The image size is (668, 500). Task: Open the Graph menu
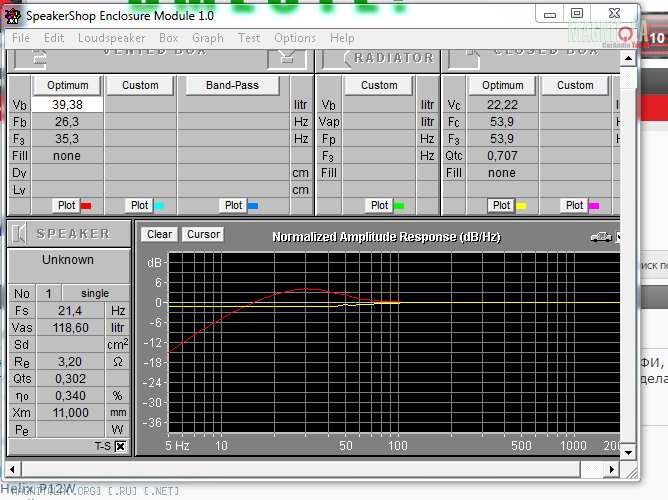(208, 38)
